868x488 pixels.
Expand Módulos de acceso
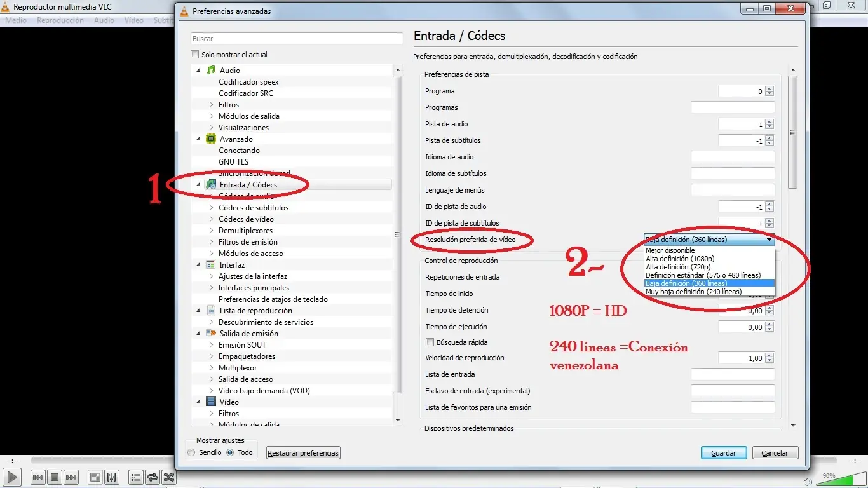212,254
